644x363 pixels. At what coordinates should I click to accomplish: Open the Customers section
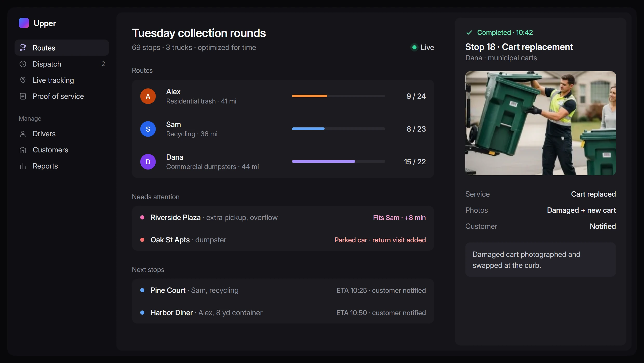coord(62,150)
